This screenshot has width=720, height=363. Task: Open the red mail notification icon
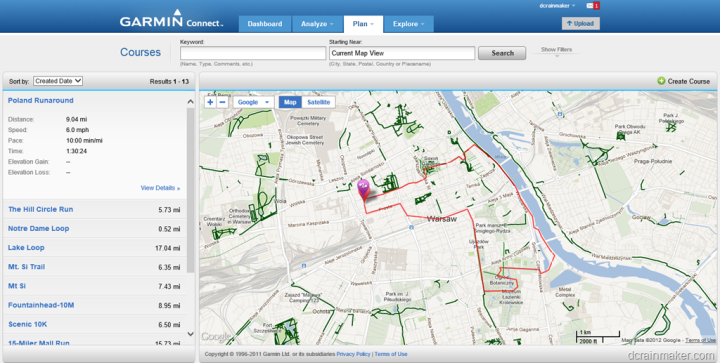click(593, 6)
